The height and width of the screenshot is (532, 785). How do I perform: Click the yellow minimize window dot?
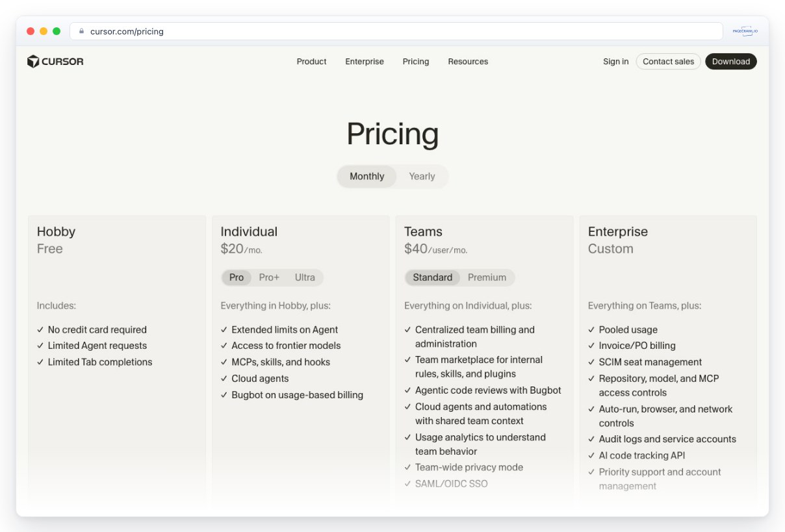tap(44, 31)
